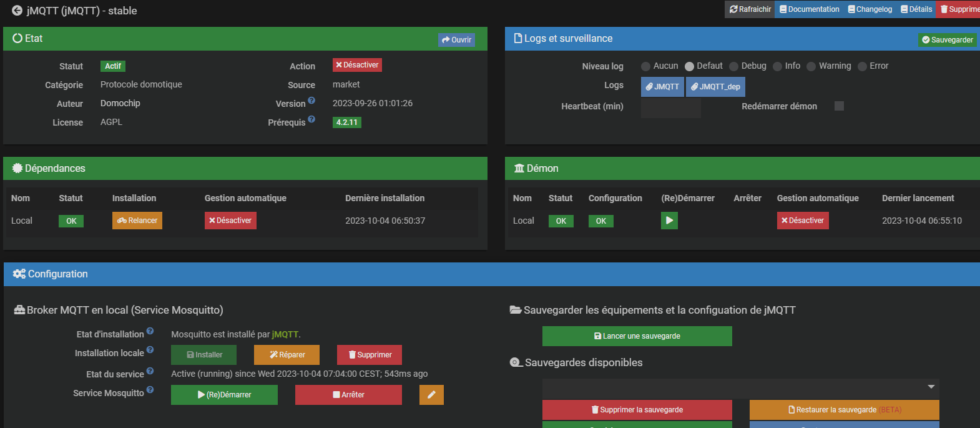Click the orange pencil edit icon

point(431,395)
